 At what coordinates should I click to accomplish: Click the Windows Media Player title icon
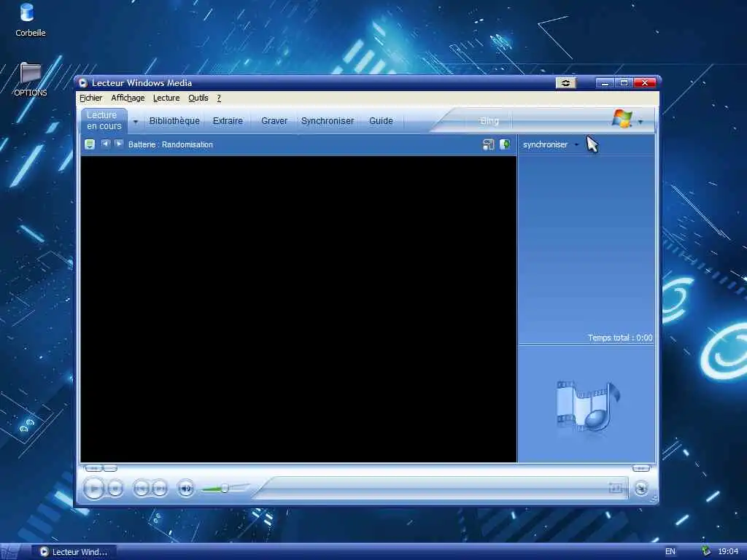pos(83,83)
